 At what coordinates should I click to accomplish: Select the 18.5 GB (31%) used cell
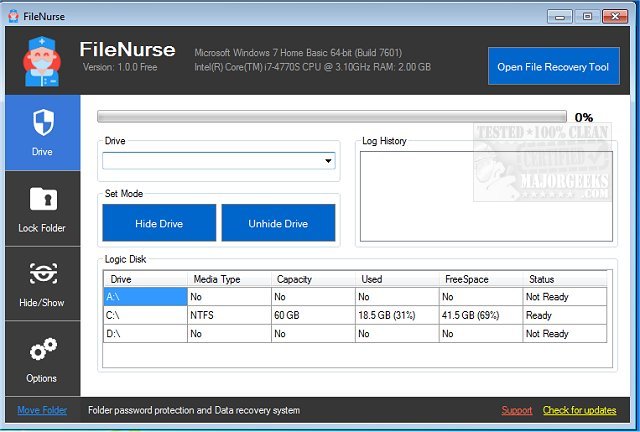click(397, 315)
